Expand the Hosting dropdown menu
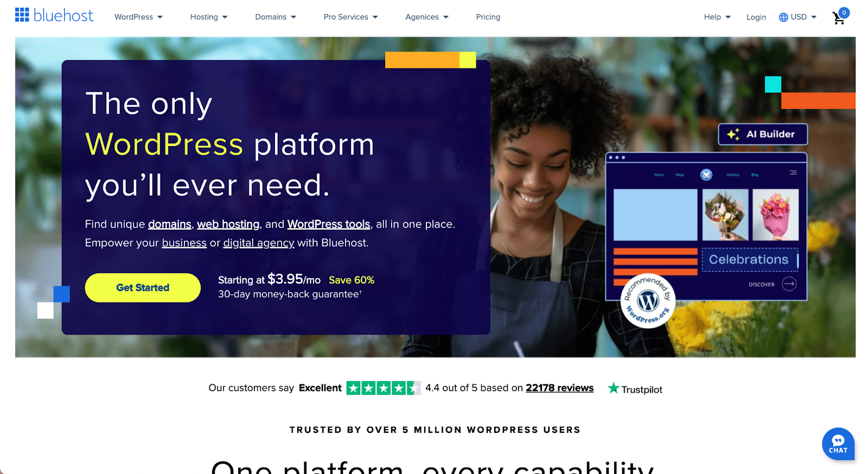 [209, 17]
